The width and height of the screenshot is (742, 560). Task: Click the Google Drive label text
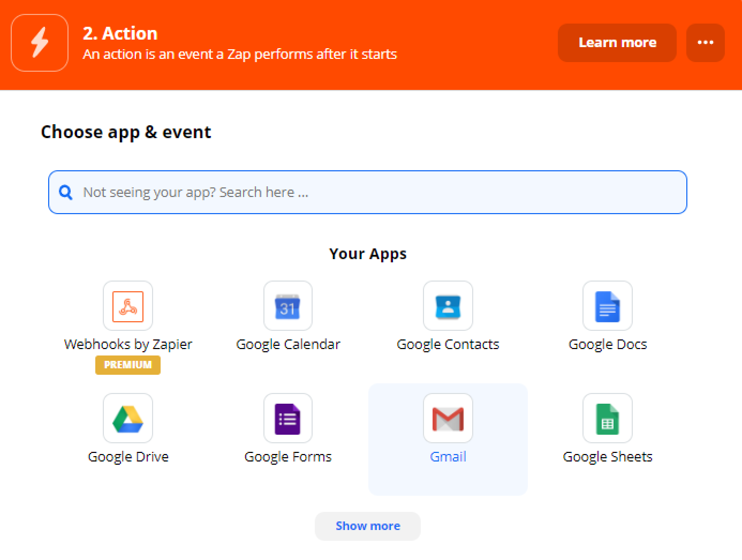tap(128, 457)
